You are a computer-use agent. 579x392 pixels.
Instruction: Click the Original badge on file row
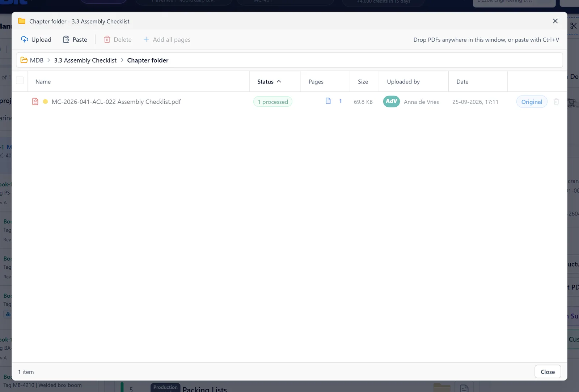(532, 102)
